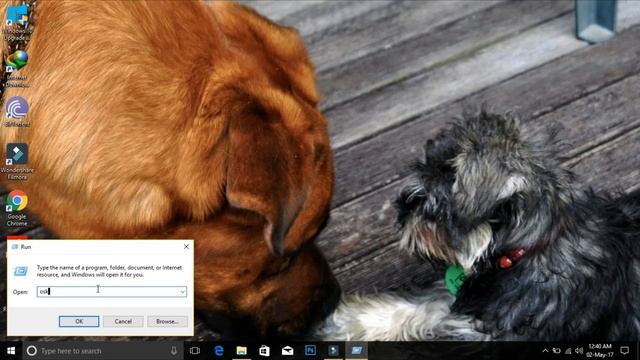Open the Action Center notifications icon
The height and width of the screenshot is (360, 640).
click(x=624, y=351)
